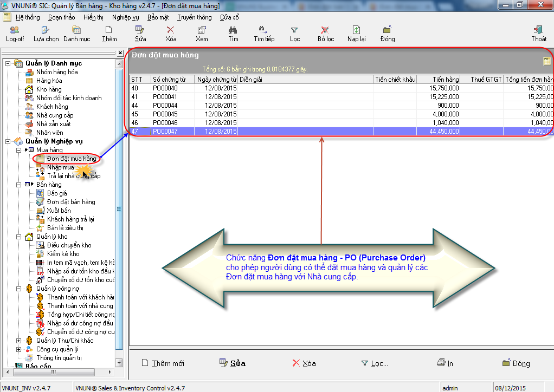Viewport: 554px width, 392px height.
Task: Click the Nạp lại (reload) toolbar icon
Action: (x=356, y=30)
